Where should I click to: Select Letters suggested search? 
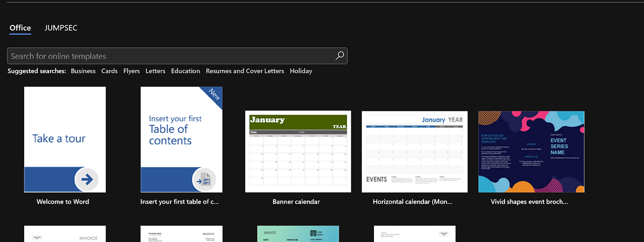[155, 71]
